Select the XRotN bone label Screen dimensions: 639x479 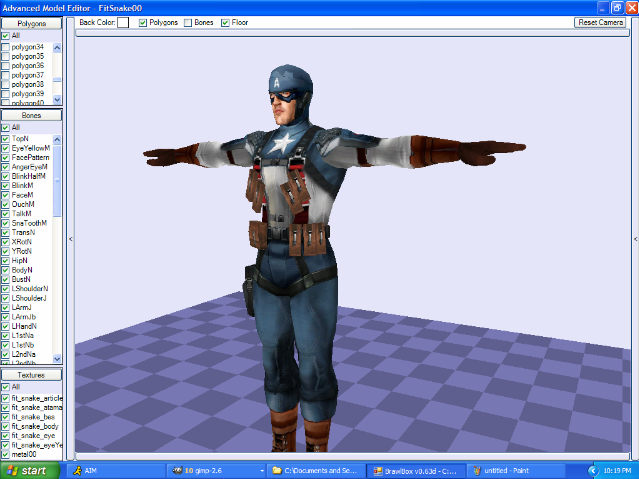(x=22, y=242)
